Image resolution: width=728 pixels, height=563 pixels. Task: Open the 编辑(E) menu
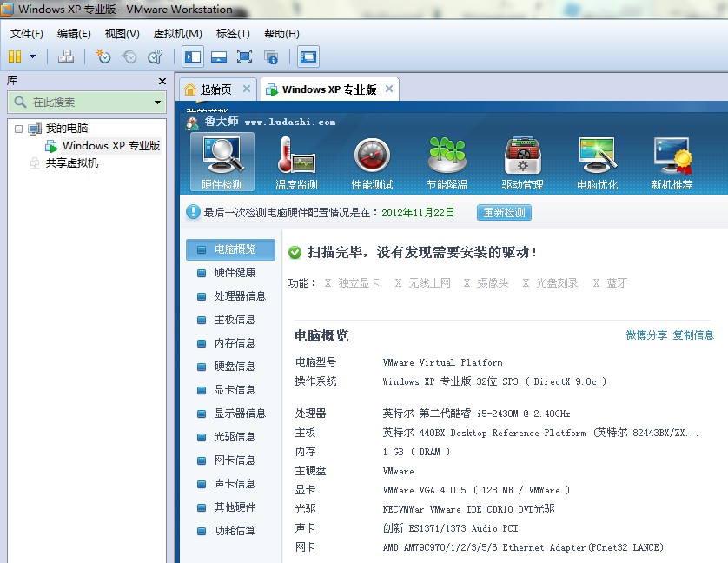pyautogui.click(x=74, y=33)
